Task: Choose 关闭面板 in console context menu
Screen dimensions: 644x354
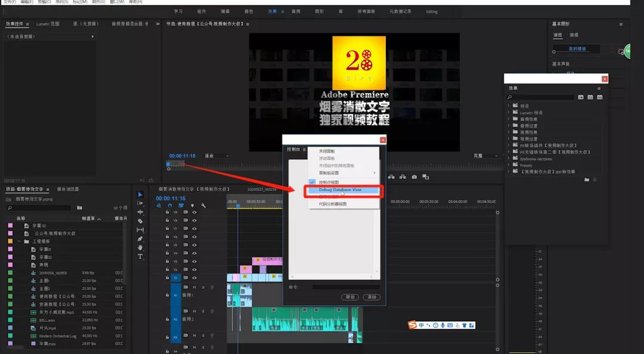Action: coord(327,151)
